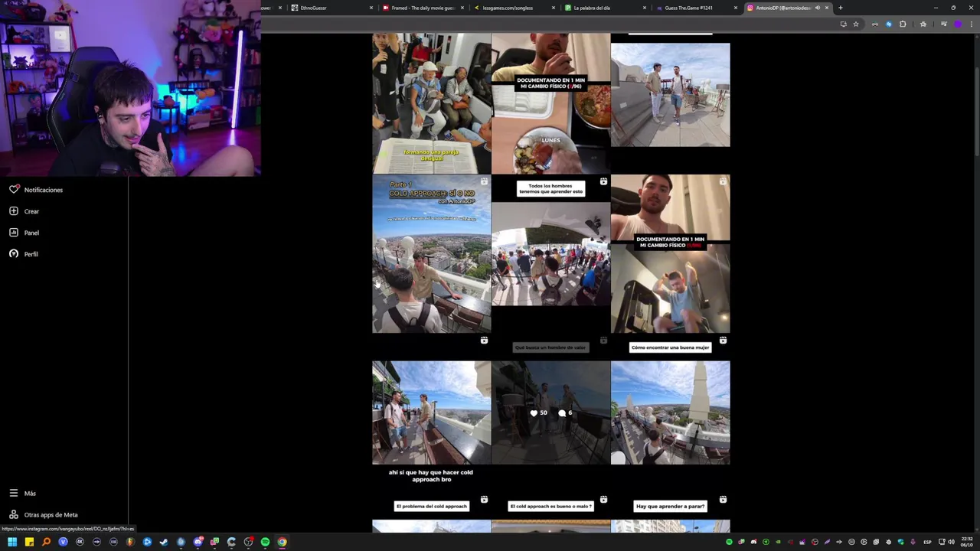Mute the AntonioDP tab audio icon
Image resolution: width=980 pixels, height=551 pixels.
click(x=817, y=8)
